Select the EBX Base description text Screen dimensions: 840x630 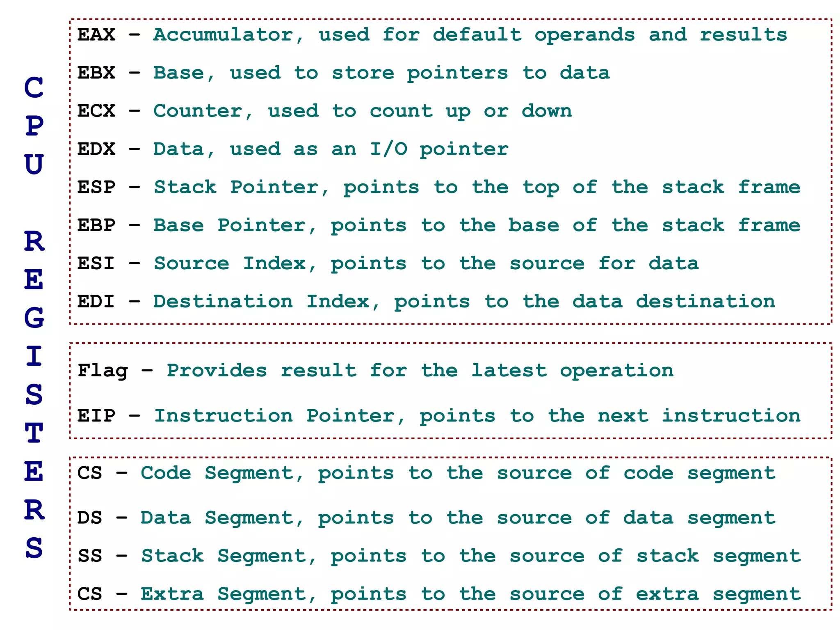click(x=381, y=73)
